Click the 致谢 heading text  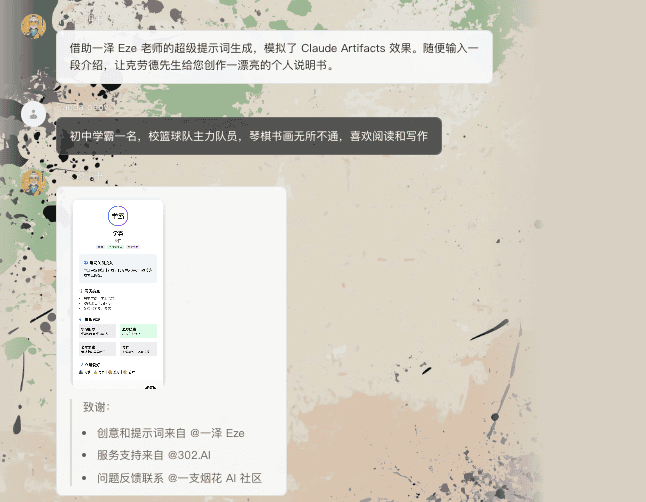tap(96, 408)
